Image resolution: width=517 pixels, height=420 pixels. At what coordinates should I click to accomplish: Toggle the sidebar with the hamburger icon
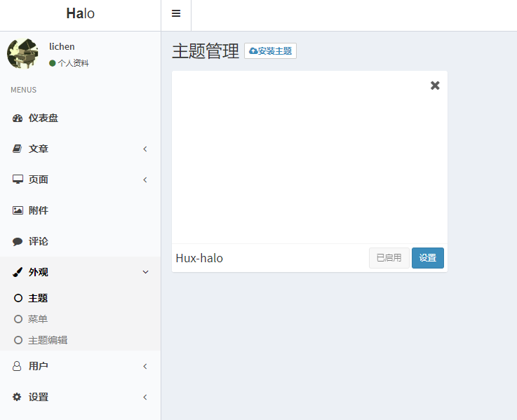pyautogui.click(x=176, y=13)
